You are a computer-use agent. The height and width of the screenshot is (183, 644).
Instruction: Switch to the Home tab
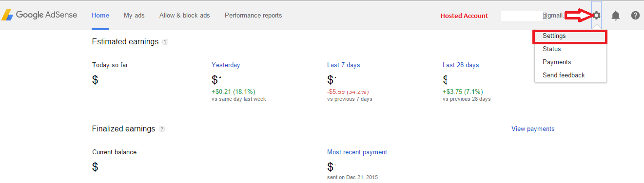tap(100, 15)
